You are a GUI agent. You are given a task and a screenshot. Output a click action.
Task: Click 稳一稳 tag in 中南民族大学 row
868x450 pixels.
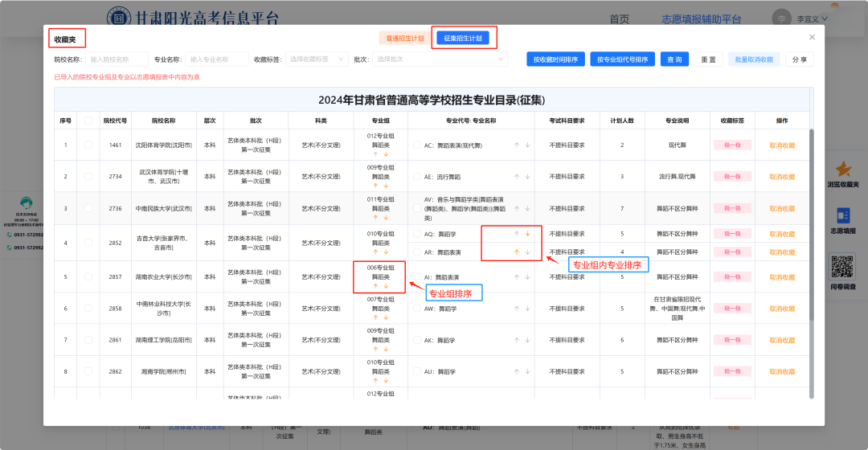[x=732, y=208]
